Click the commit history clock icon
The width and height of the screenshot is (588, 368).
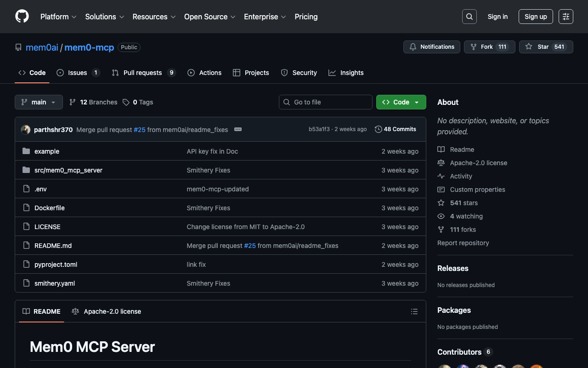click(378, 129)
